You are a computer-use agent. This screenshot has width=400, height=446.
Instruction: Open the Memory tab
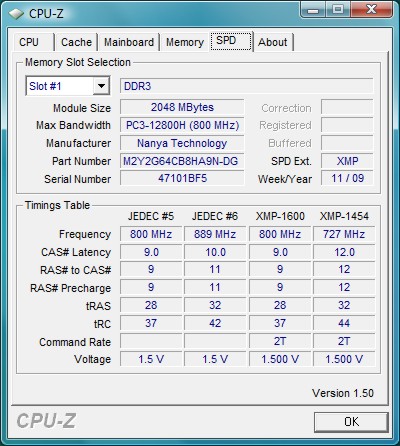coord(185,42)
